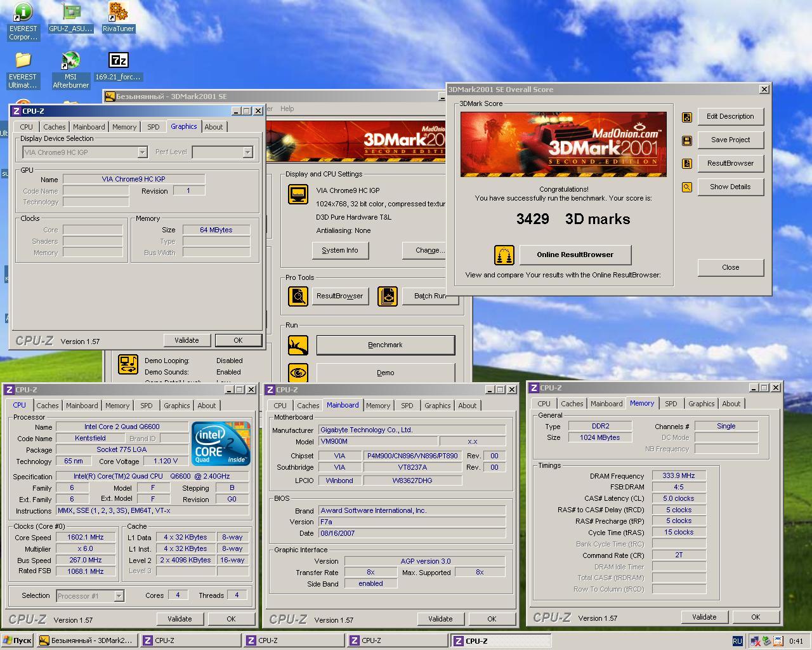812x650 pixels.
Task: Click ResultBrowser button in Pro Tools
Action: coord(340,296)
